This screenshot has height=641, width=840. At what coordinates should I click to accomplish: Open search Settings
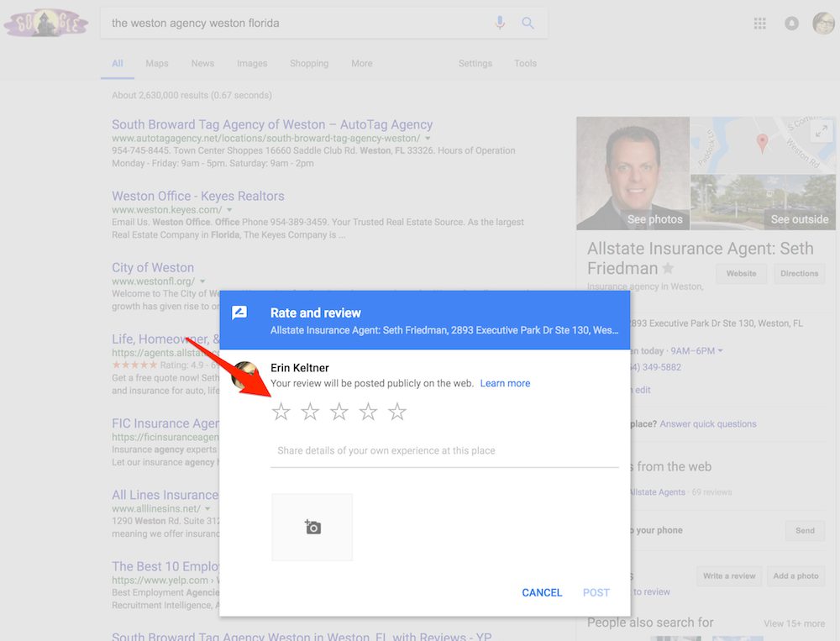tap(475, 63)
